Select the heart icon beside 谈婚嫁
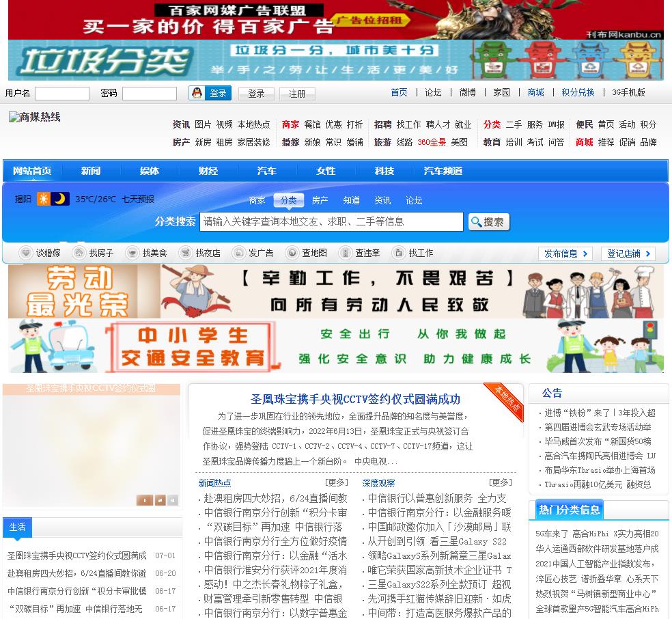 (x=26, y=253)
